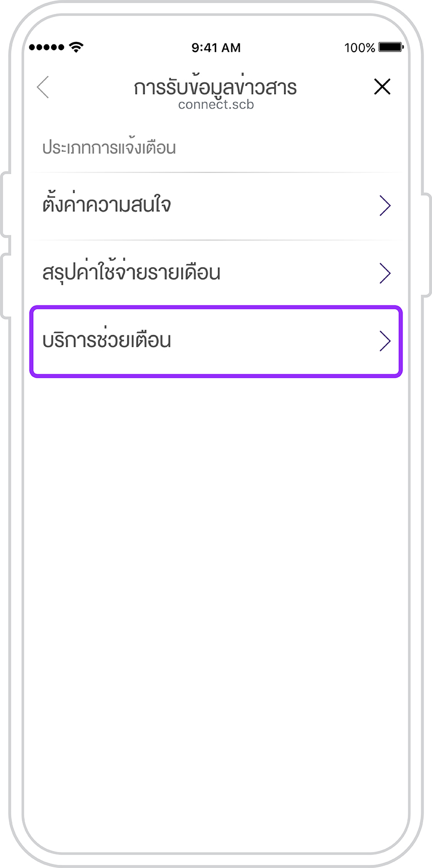Tap the 100% battery percentage text

[360, 48]
